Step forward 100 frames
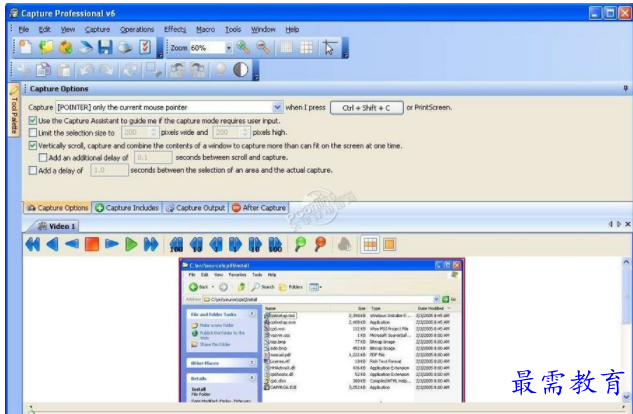 point(275,245)
